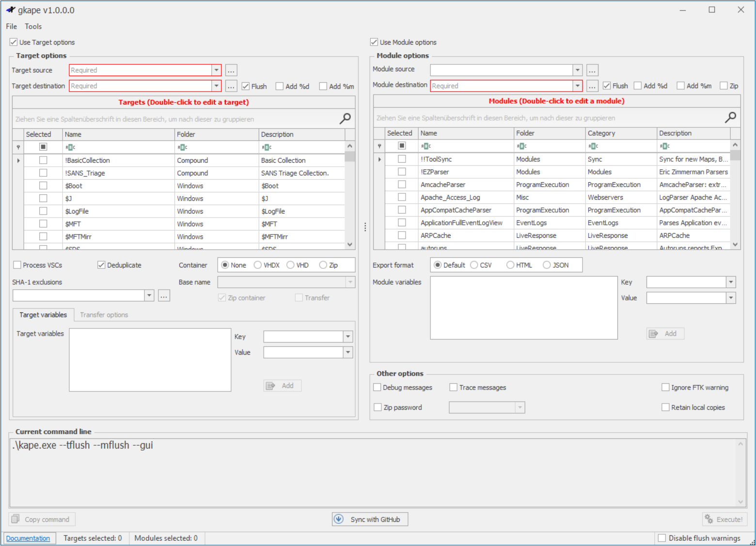Enable the Process VSCs checkbox

coord(17,265)
